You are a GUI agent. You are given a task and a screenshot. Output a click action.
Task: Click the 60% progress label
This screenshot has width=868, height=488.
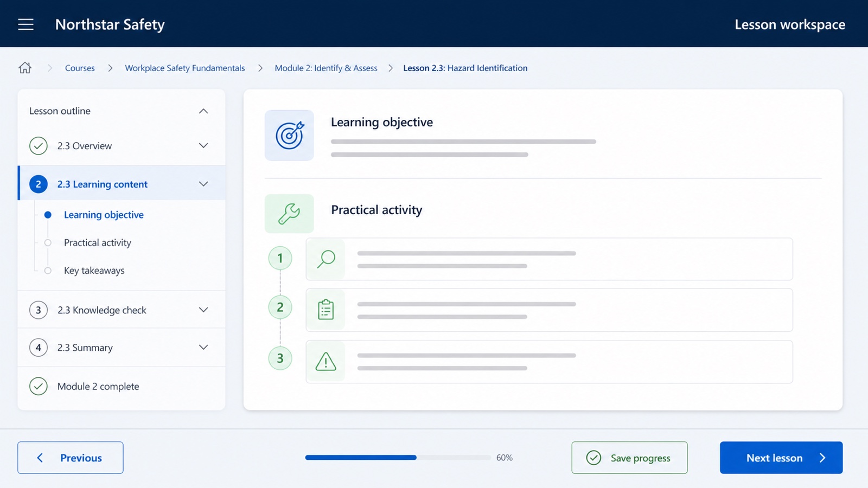pos(505,458)
